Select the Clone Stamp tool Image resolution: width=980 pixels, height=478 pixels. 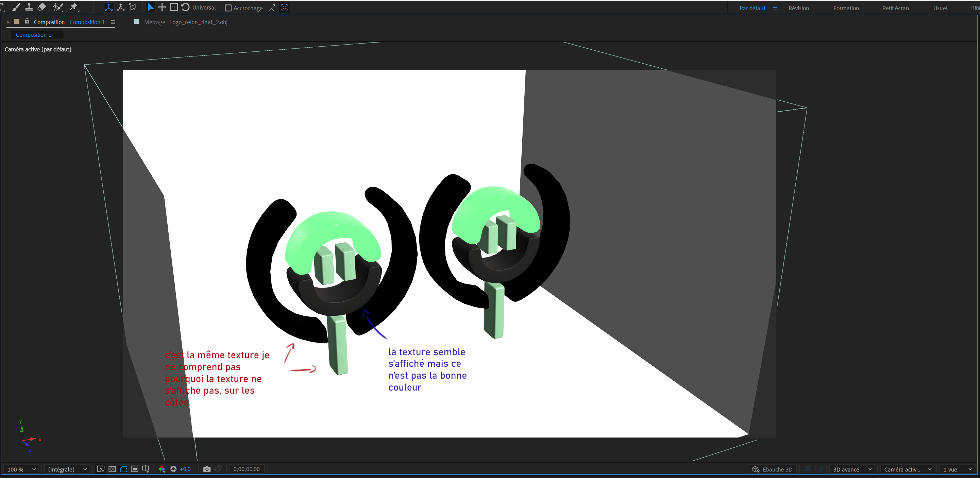coord(29,7)
